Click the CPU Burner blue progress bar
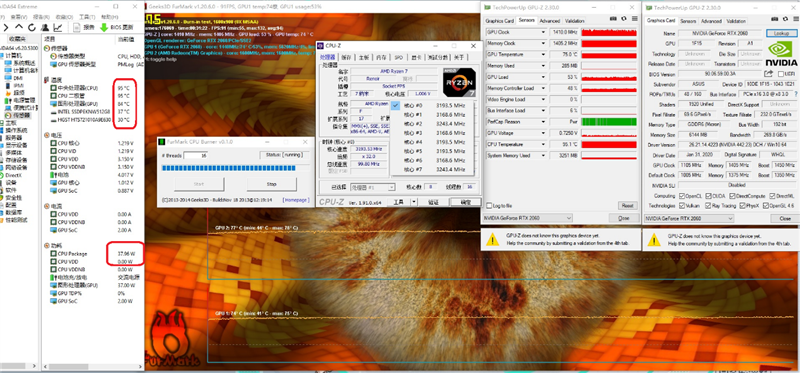This screenshot has width=800, height=373. [x=235, y=168]
